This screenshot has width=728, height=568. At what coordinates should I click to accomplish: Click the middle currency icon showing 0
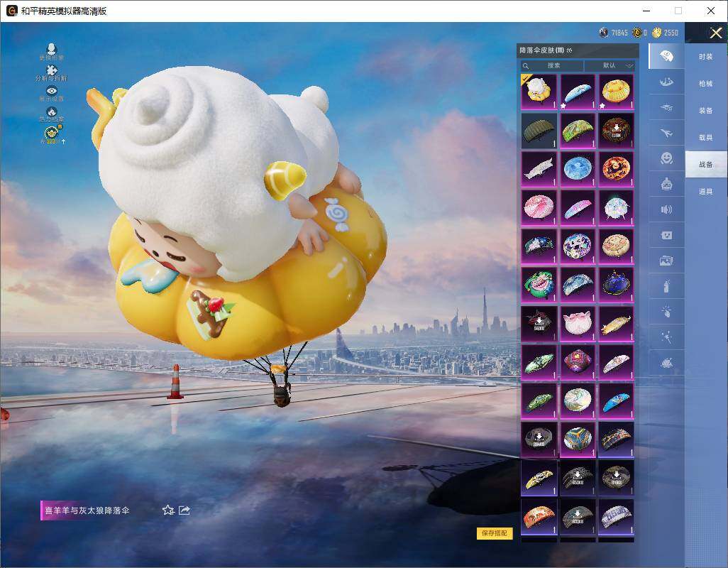pos(637,33)
